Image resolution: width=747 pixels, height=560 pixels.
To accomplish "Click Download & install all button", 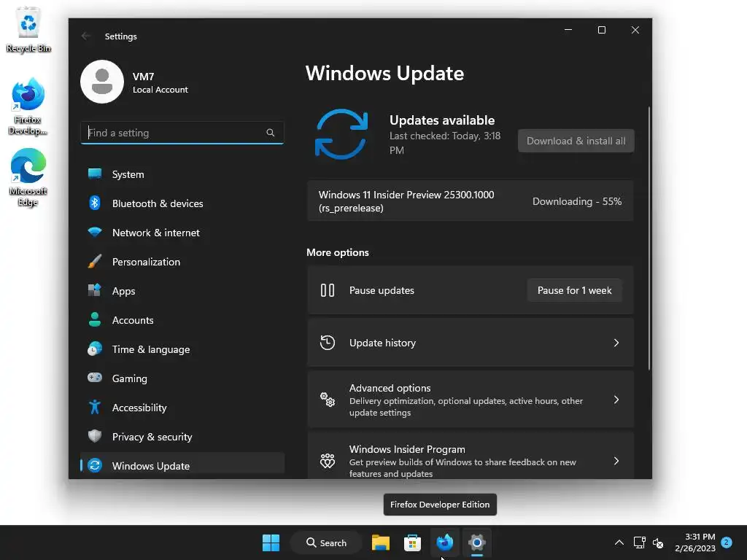I will 576,141.
